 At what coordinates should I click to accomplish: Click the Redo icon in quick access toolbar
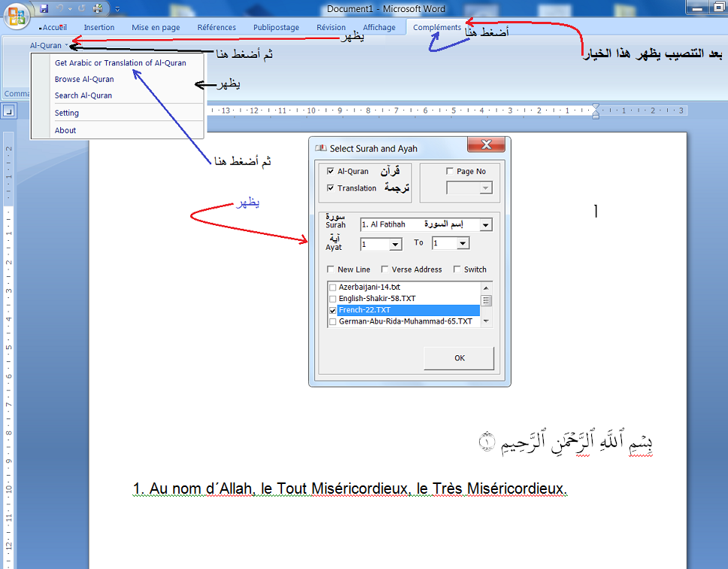coord(82,8)
